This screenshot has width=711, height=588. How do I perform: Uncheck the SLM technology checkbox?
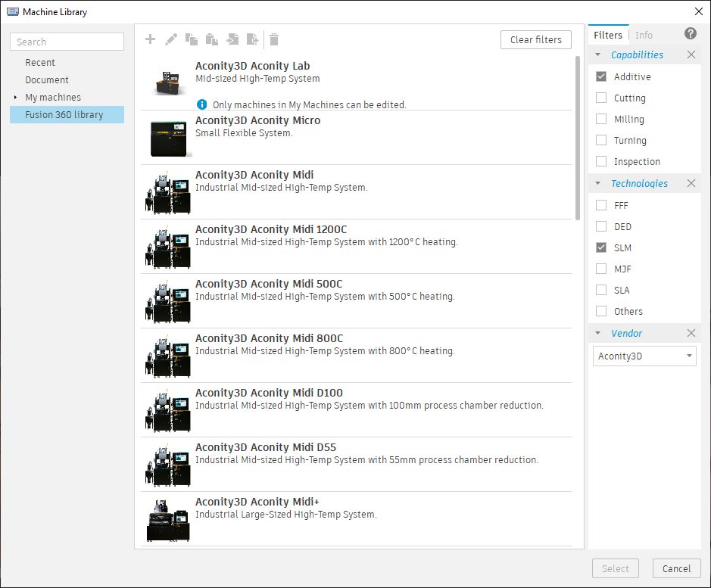click(x=600, y=247)
